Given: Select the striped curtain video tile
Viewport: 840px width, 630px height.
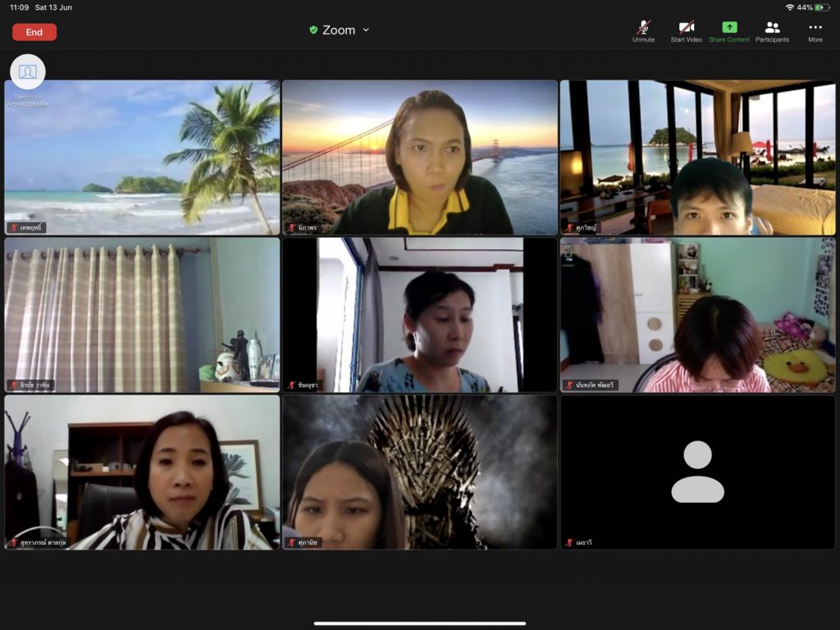Looking at the screenshot, I should click(x=142, y=315).
